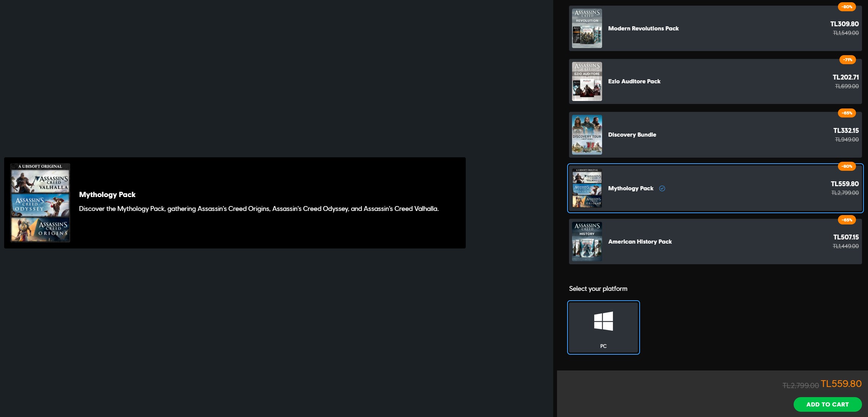Click the "Select your platform" label

(598, 289)
